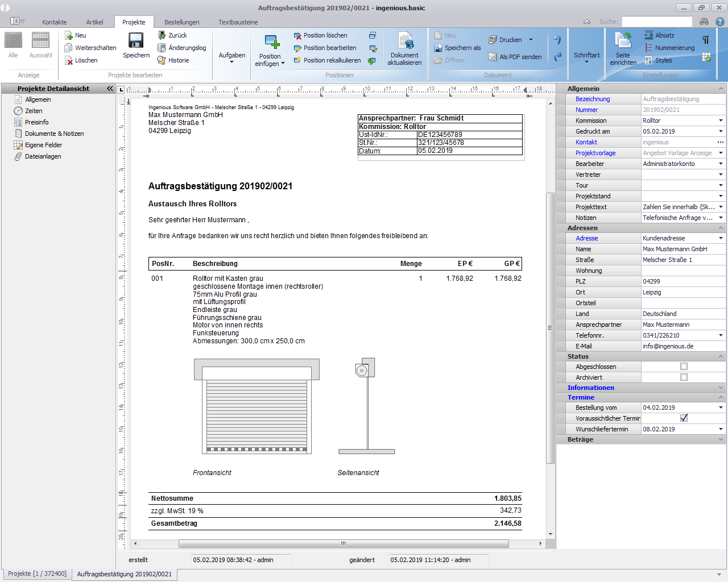Open the Kommission dropdown
The height and width of the screenshot is (582, 728).
(x=721, y=120)
